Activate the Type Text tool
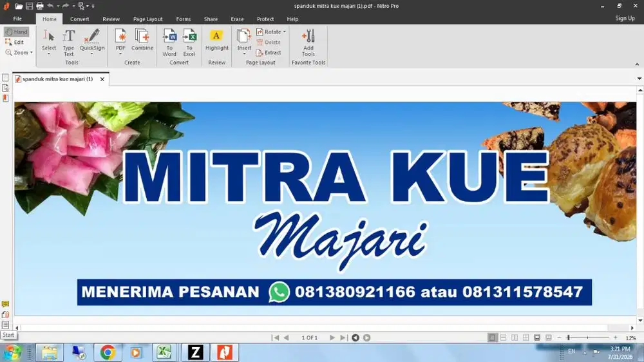Screen dimensions: 644x362 [x=69, y=43]
